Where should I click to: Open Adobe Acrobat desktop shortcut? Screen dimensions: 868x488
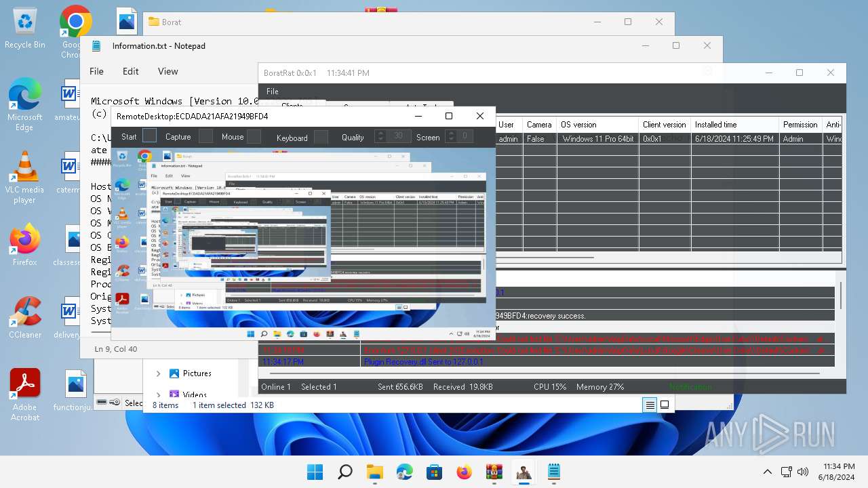[x=24, y=395]
